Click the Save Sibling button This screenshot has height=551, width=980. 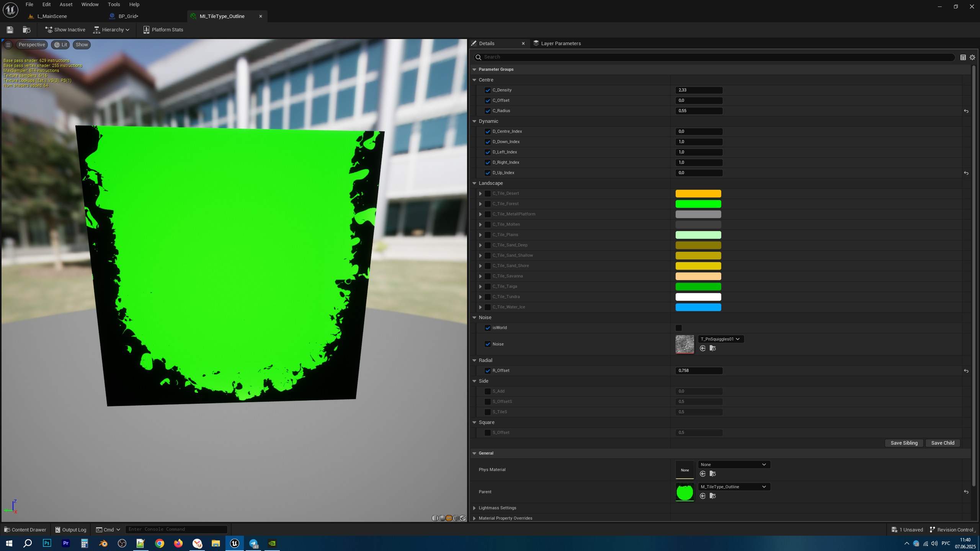point(904,443)
